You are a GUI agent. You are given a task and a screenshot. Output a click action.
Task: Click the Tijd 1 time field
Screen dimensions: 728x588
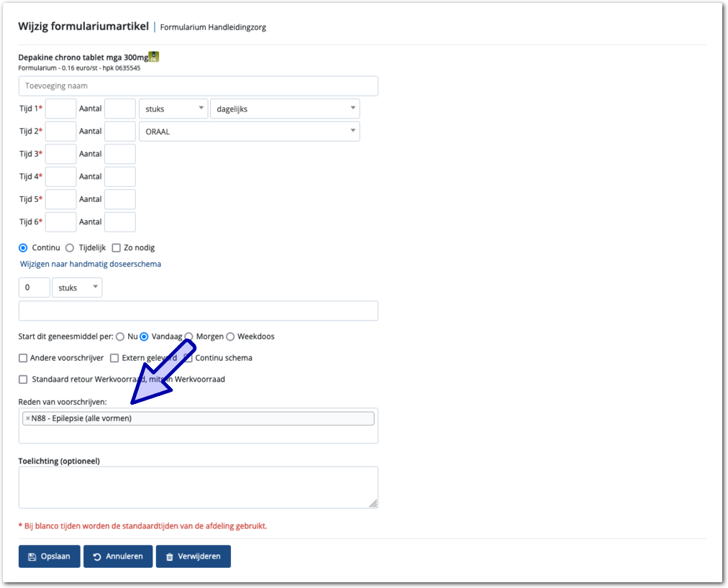[x=60, y=109]
